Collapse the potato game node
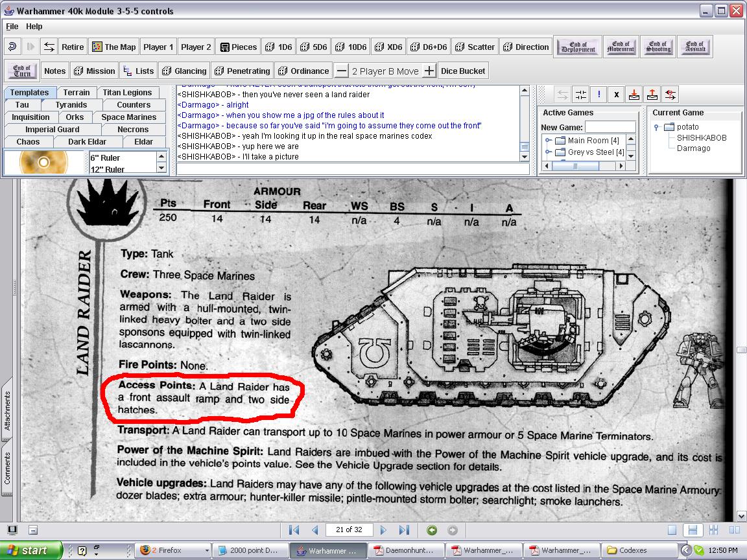747x560 pixels. pyautogui.click(x=656, y=127)
